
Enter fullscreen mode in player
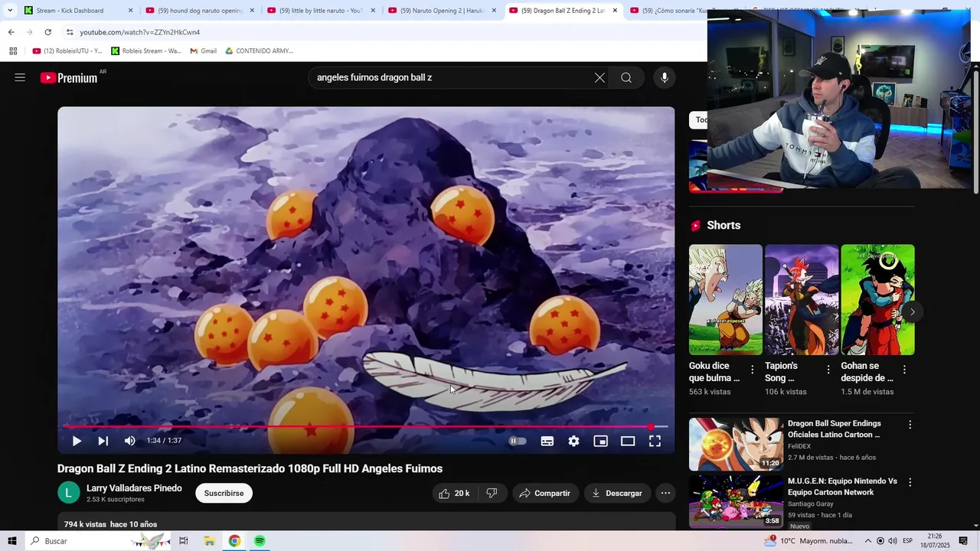[655, 441]
